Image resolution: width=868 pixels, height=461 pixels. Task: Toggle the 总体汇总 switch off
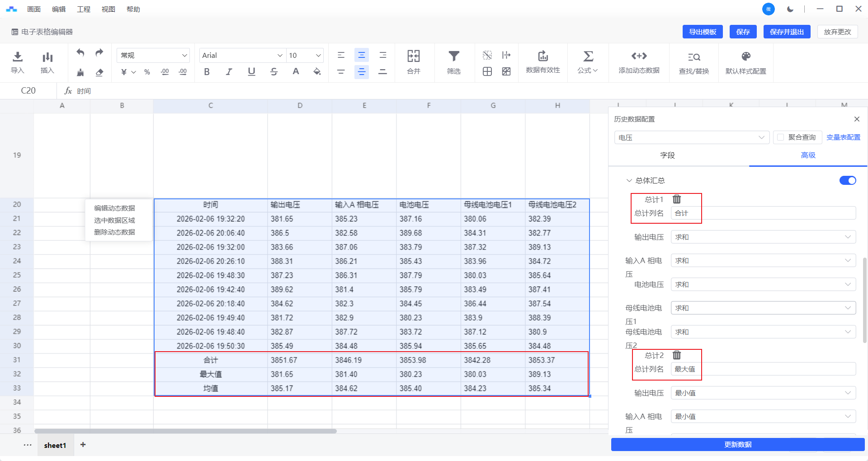click(848, 180)
